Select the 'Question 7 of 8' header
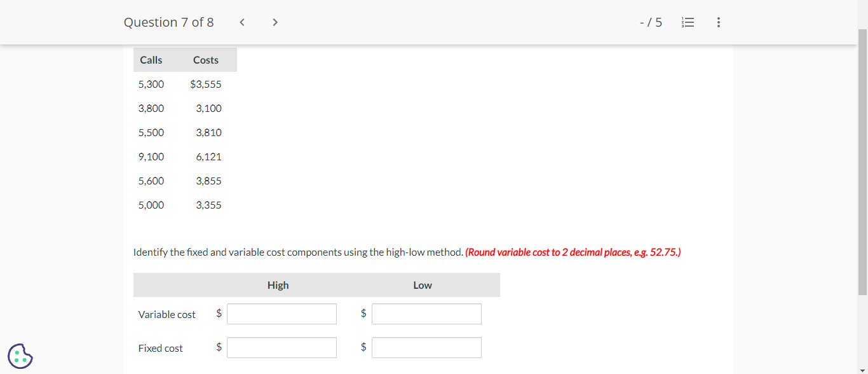 [169, 22]
